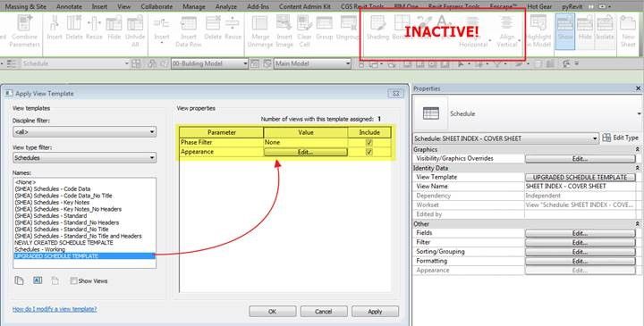Open the Schedule type selector in Properties
The image size is (644, 326).
(x=639, y=113)
